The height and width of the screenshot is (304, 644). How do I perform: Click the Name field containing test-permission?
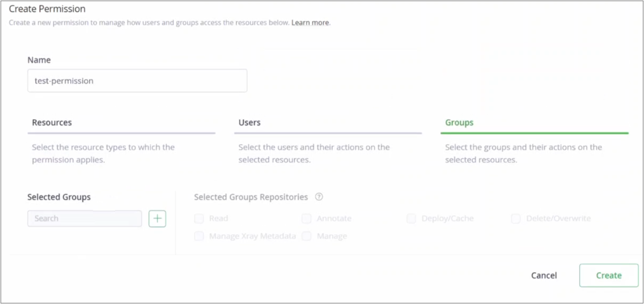(137, 81)
